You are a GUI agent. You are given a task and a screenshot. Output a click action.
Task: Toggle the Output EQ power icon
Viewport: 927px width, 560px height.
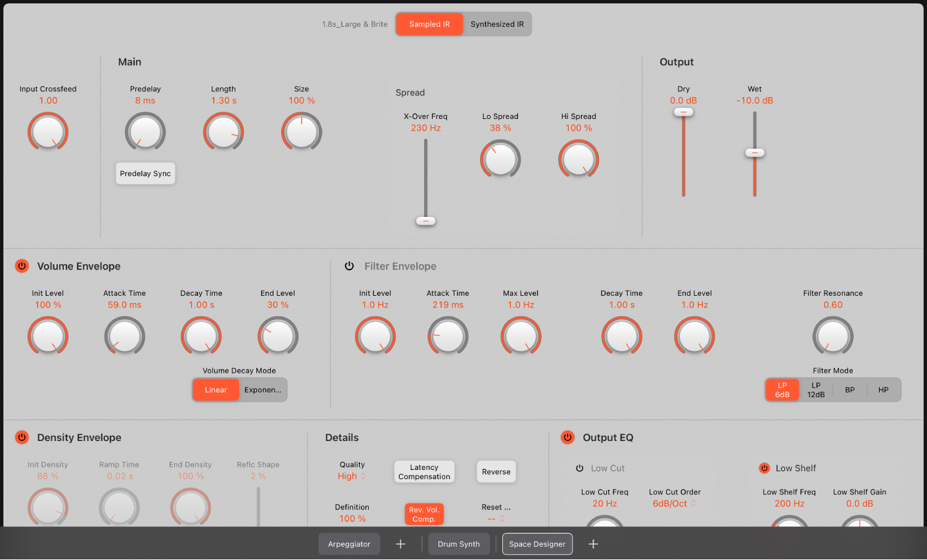pyautogui.click(x=567, y=437)
